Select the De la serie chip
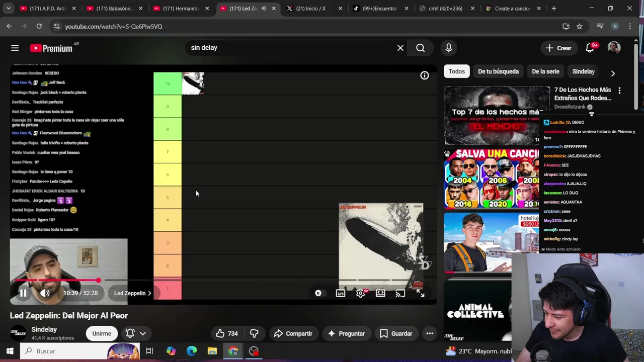 pos(545,71)
